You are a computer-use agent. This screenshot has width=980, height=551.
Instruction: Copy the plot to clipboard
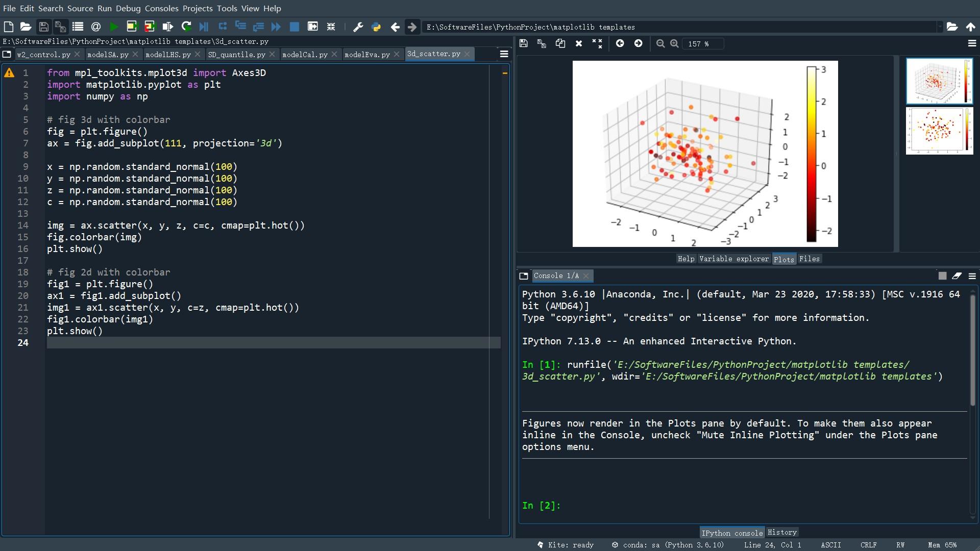click(x=560, y=44)
